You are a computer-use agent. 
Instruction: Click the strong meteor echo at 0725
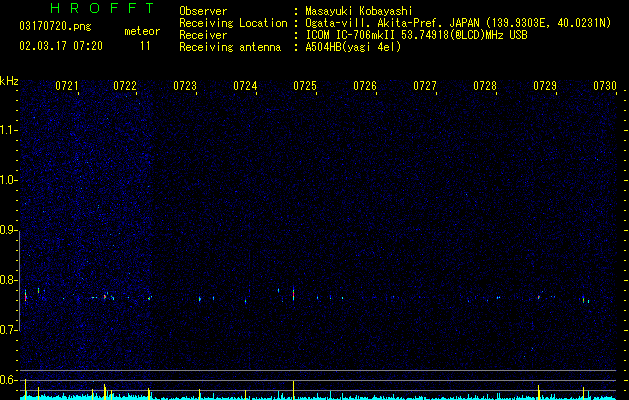click(x=294, y=293)
